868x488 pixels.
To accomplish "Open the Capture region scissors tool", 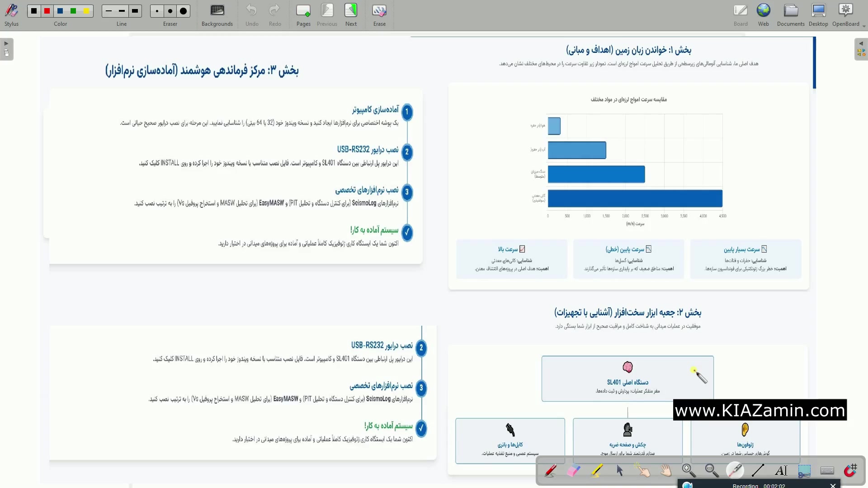I will [804, 471].
